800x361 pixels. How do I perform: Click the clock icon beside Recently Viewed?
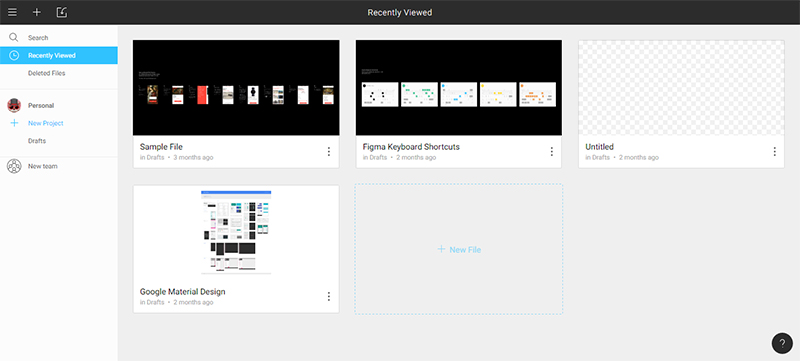pyautogui.click(x=14, y=55)
